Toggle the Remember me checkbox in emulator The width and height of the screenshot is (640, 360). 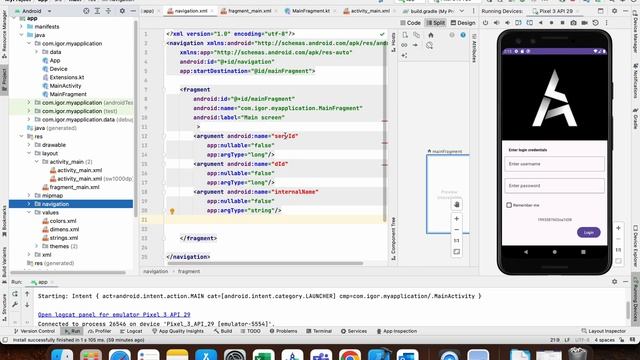pyautogui.click(x=509, y=205)
